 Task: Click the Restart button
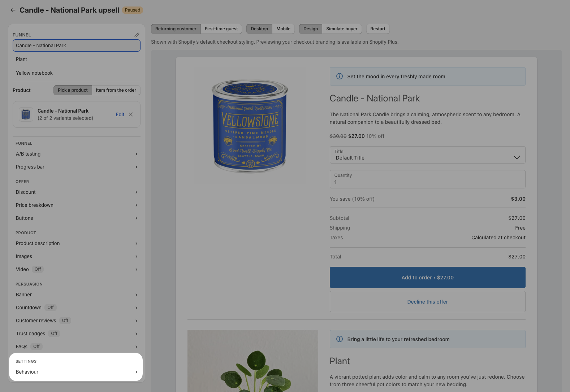click(378, 29)
